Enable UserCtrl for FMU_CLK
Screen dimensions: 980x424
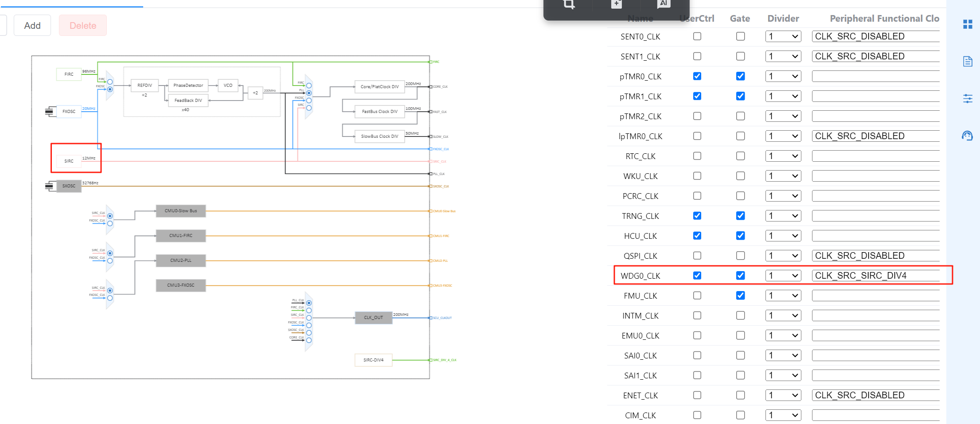coord(697,296)
